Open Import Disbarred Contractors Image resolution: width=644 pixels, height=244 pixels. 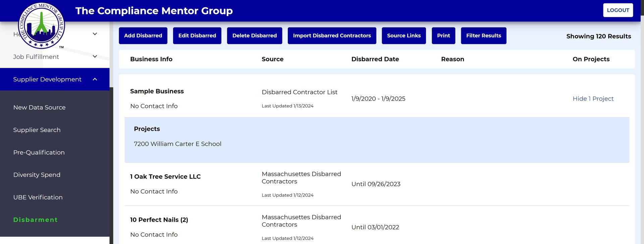coord(332,36)
